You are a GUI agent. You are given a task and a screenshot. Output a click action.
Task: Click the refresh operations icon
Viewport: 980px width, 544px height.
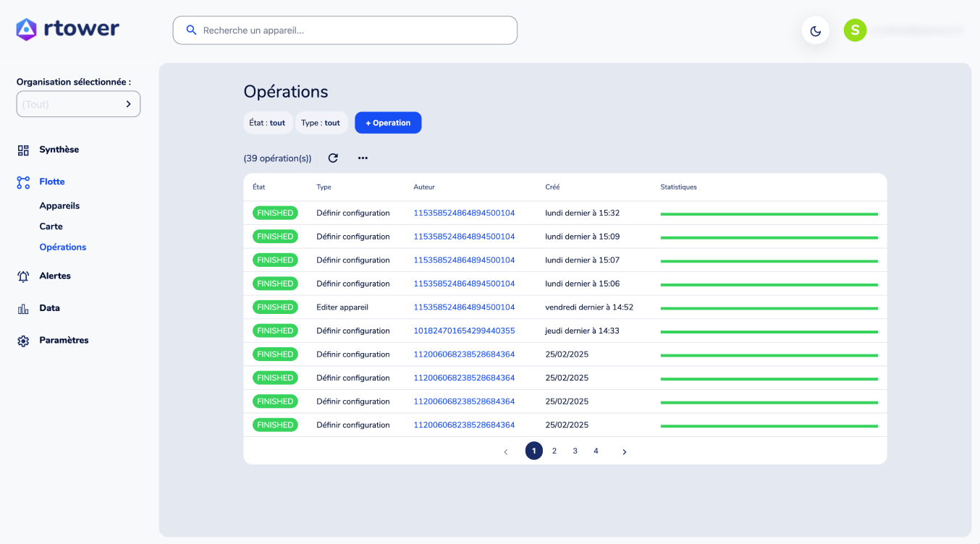click(x=333, y=158)
